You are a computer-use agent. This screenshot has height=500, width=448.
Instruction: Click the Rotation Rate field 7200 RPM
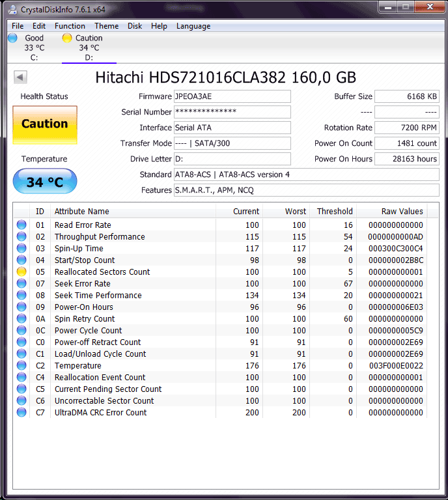(407, 128)
